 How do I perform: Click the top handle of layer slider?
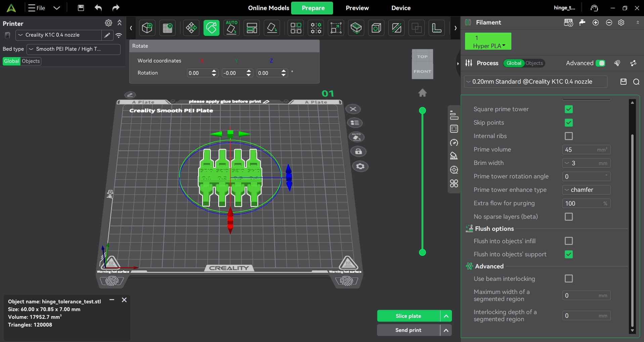[422, 111]
